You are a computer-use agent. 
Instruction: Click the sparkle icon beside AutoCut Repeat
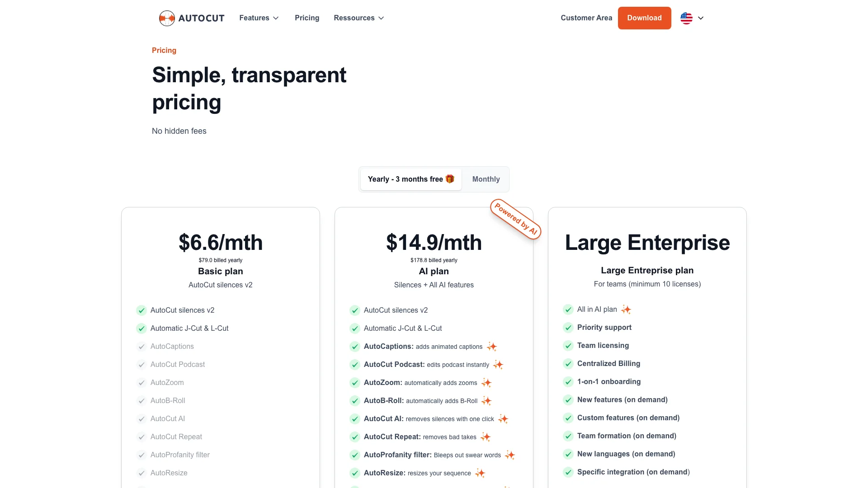(486, 437)
